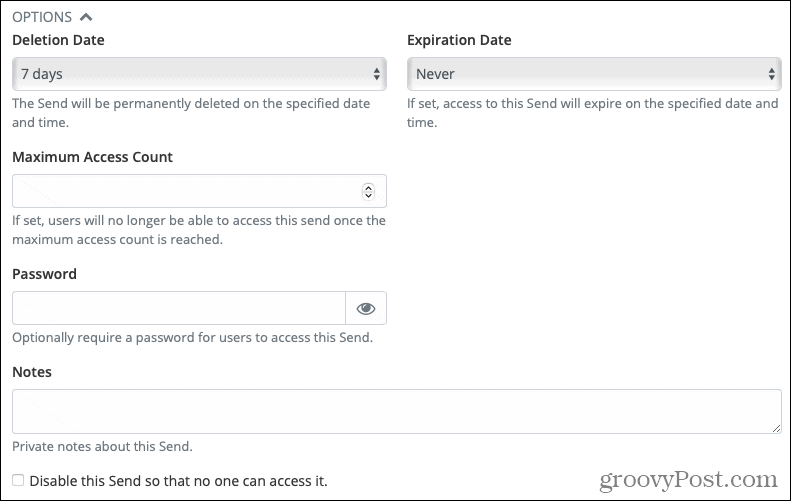
Task: Check Disable this Send checkbox
Action: click(x=18, y=480)
